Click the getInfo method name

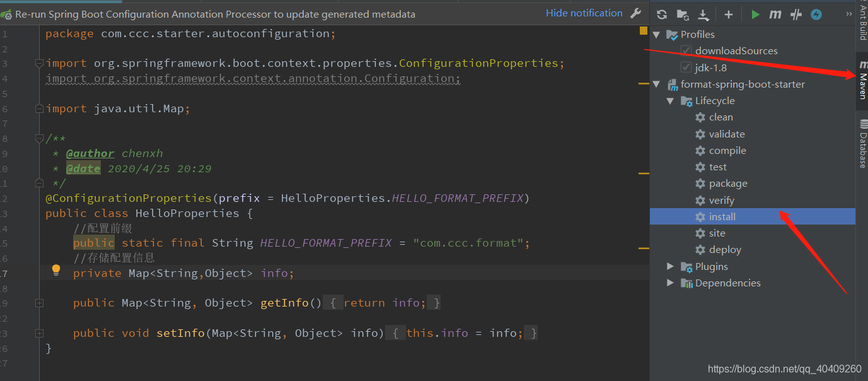[x=284, y=303]
